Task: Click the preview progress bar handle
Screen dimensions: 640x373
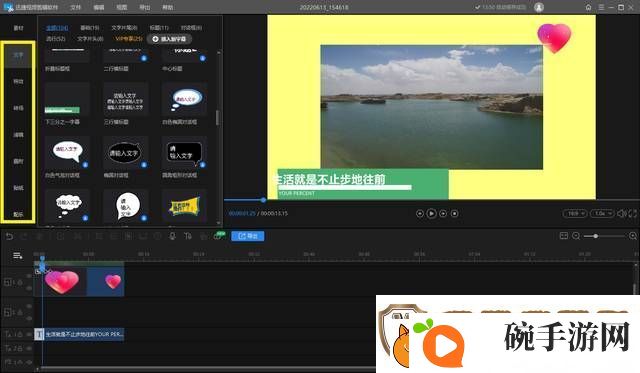Action: click(263, 200)
